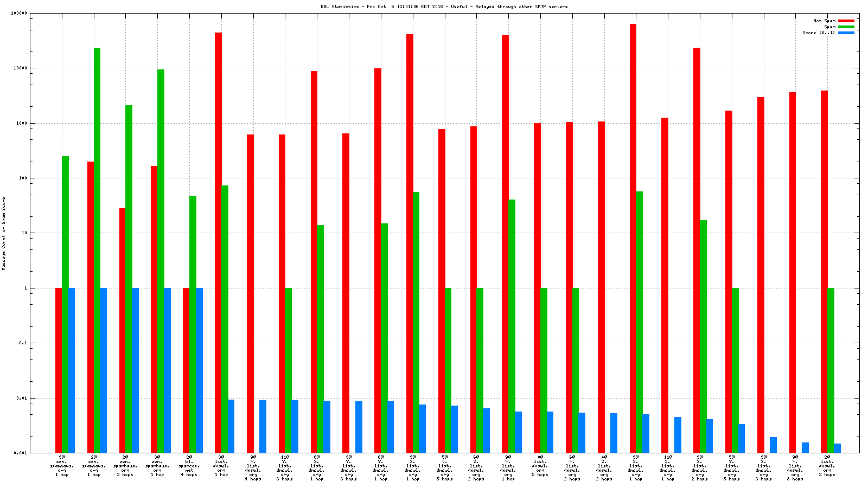Viewport: 868px width, 488px height.
Task: Click the blue score bar of the rightmost group
Action: (x=838, y=448)
